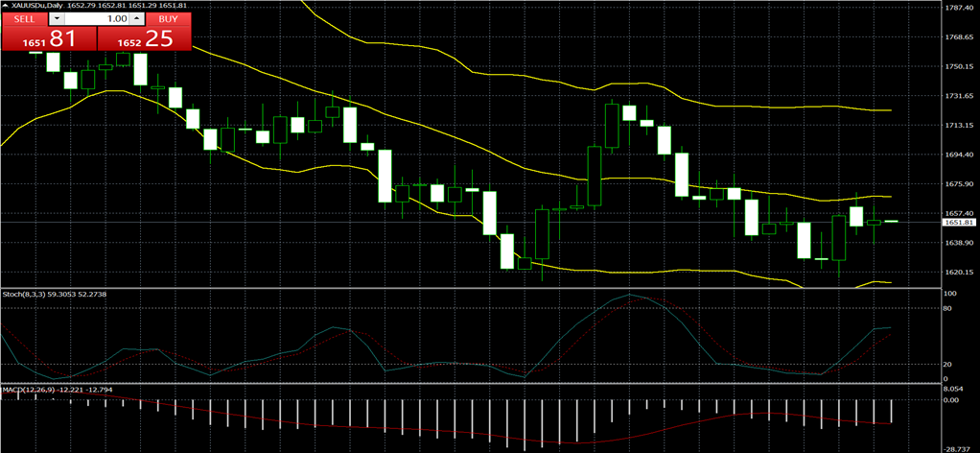The image size is (980, 453).
Task: Toggle the one-click trading panel arrow
Action: coord(6,7)
